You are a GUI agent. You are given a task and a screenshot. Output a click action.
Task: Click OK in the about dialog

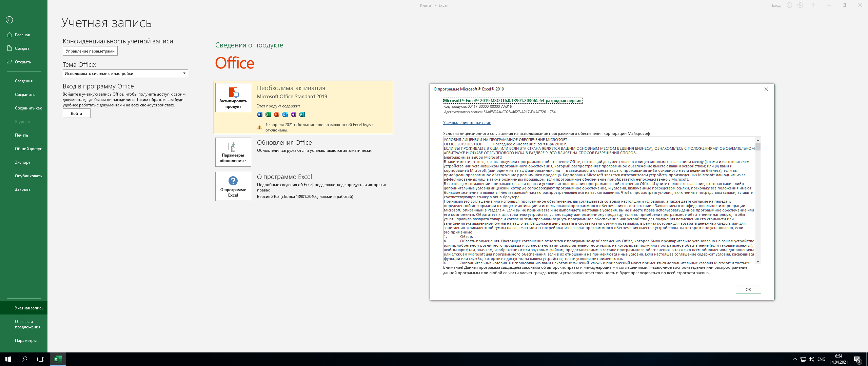click(748, 289)
